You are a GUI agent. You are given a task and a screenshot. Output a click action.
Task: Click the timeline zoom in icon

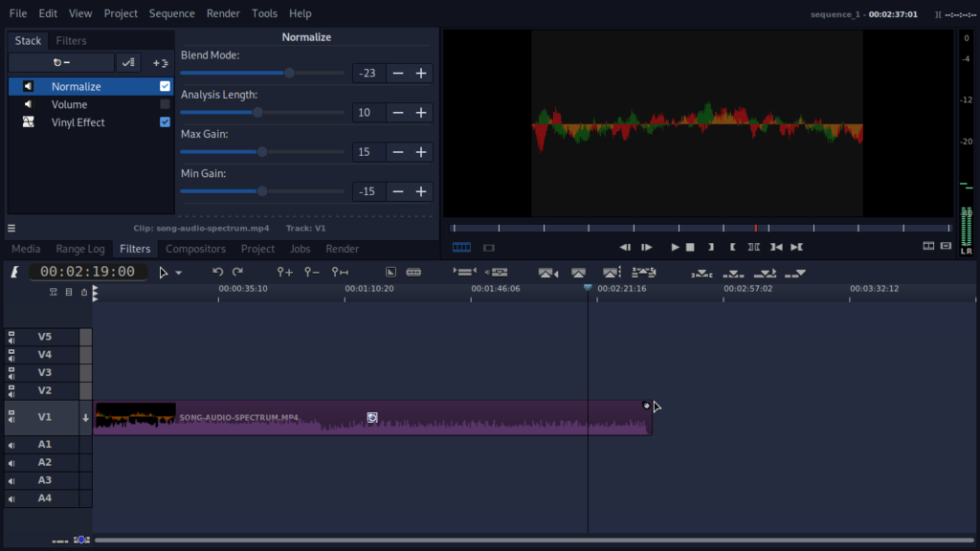coord(284,273)
